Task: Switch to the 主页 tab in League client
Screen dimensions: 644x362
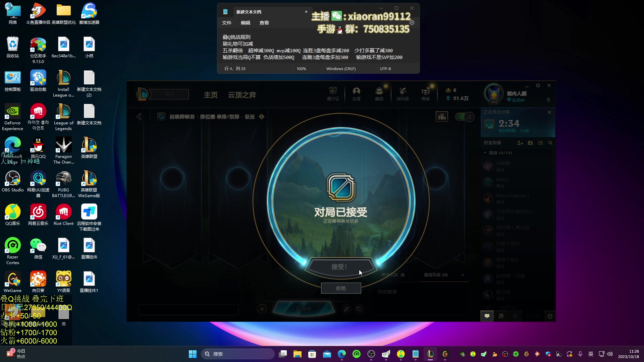Action: pos(211,95)
